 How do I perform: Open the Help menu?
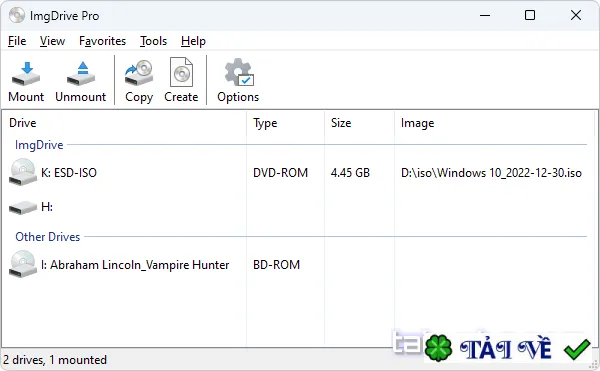[x=193, y=41]
